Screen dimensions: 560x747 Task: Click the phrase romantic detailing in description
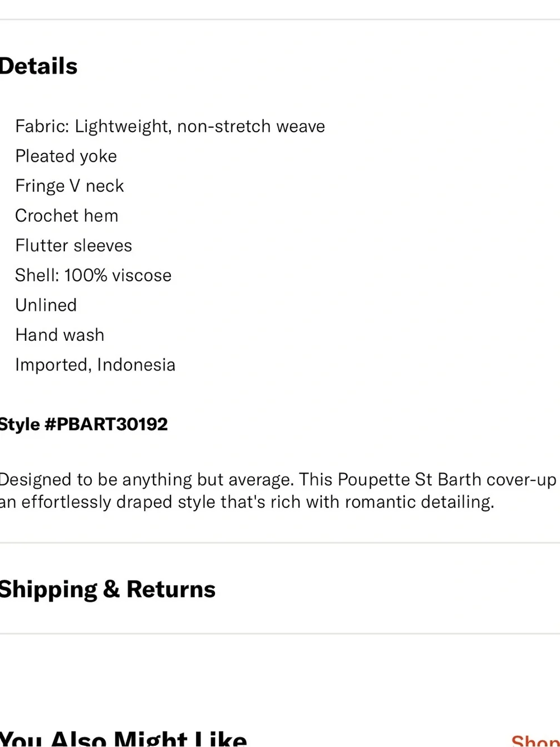(419, 502)
